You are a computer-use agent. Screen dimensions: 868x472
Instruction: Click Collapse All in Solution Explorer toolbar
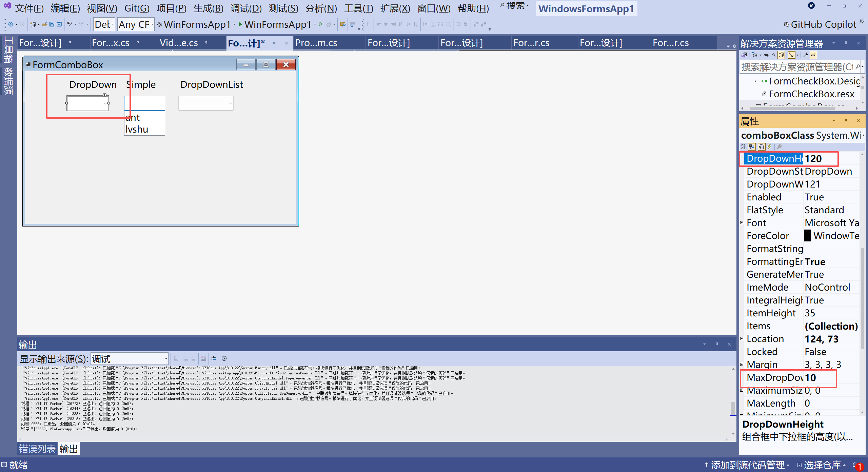(x=773, y=55)
